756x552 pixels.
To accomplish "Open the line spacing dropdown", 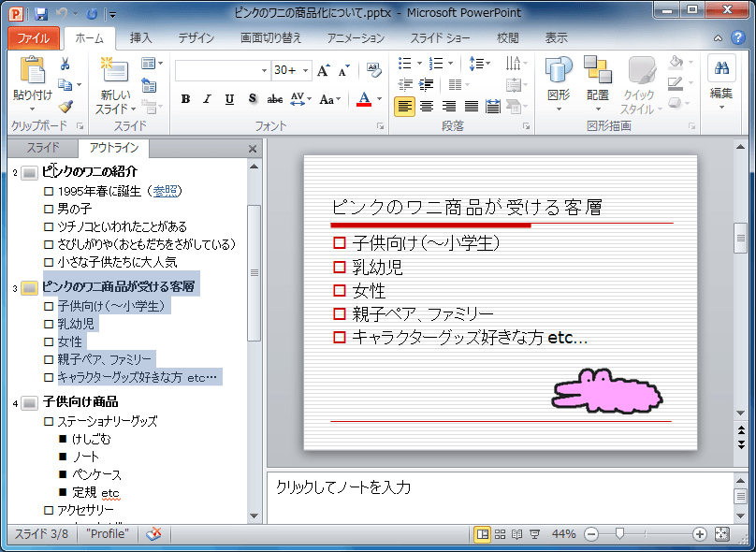I will point(480,64).
